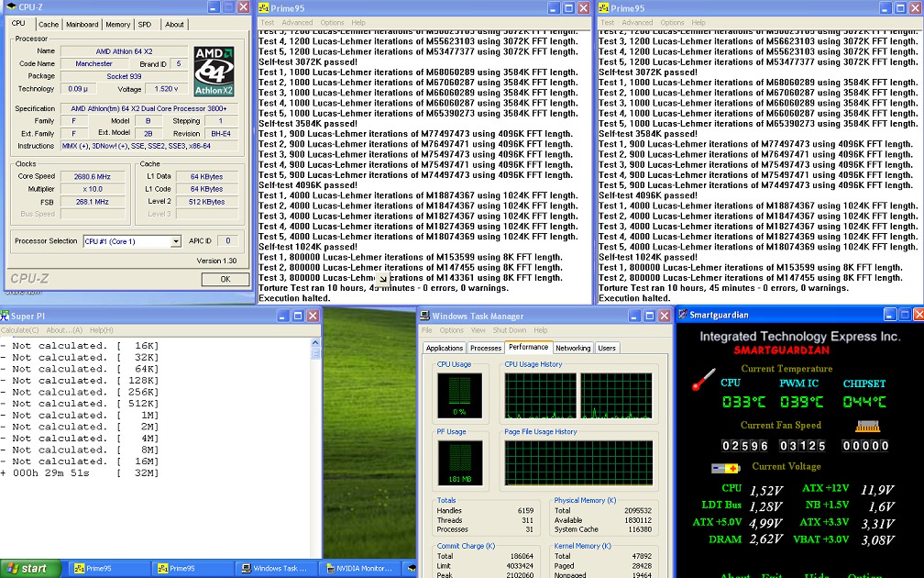Click Commit Charge Limit value 4033424
The image size is (924, 578).
tap(520, 565)
